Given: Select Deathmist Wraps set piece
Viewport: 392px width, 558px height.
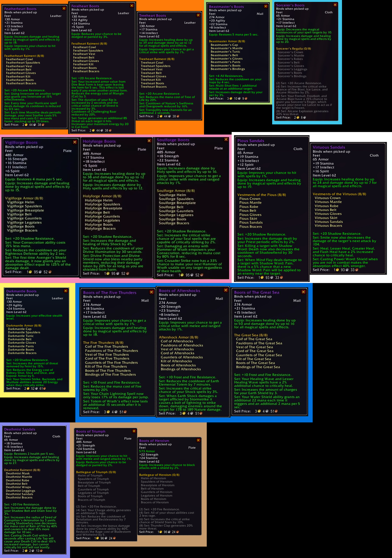Looking at the screenshot, I should click(18, 487).
